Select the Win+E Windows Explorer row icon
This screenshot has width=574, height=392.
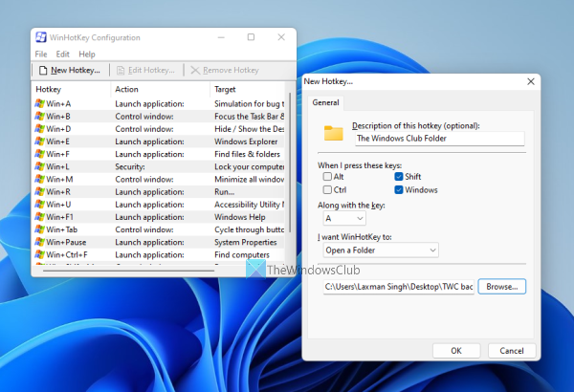click(39, 141)
